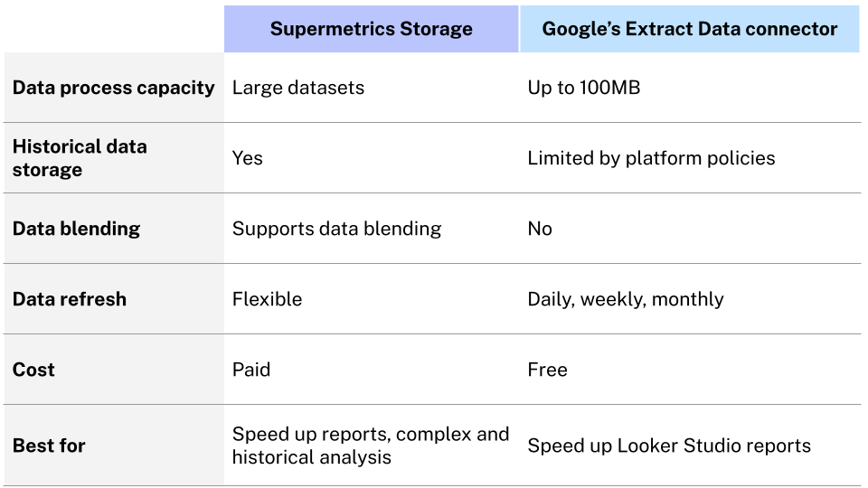Select the Up to 100MB cell

[x=584, y=88]
